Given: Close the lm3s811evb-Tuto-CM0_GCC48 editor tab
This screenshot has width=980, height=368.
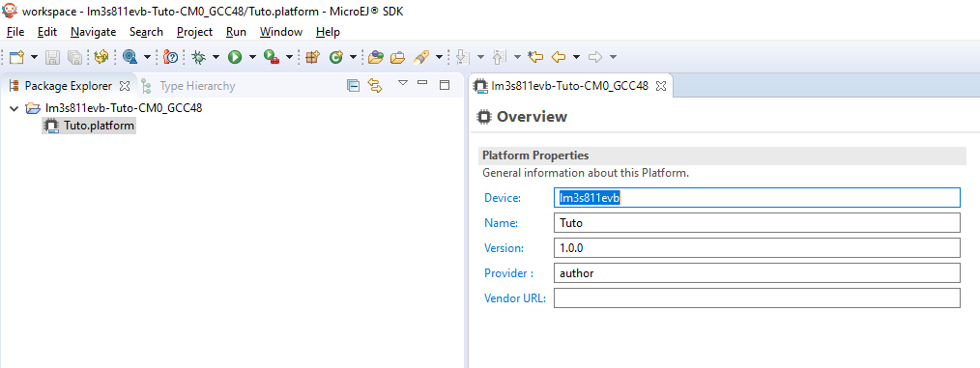Looking at the screenshot, I should (661, 86).
